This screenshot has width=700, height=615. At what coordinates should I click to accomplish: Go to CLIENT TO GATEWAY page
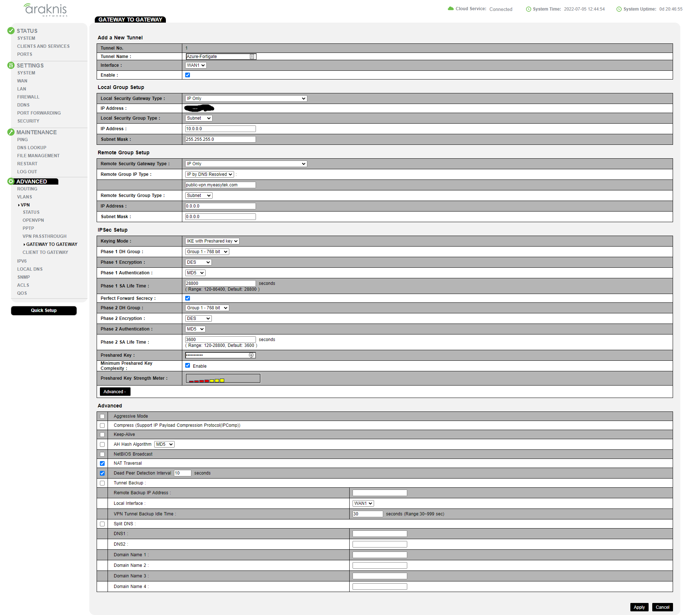[x=45, y=252]
